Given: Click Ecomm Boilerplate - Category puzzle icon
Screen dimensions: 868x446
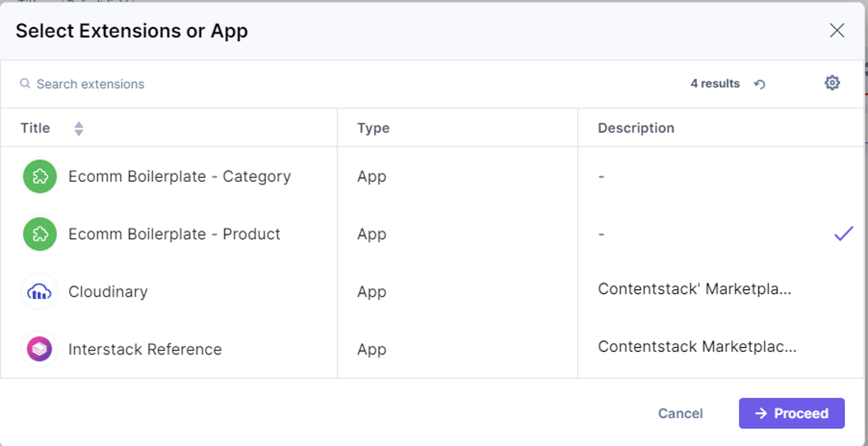Looking at the screenshot, I should click(x=40, y=176).
